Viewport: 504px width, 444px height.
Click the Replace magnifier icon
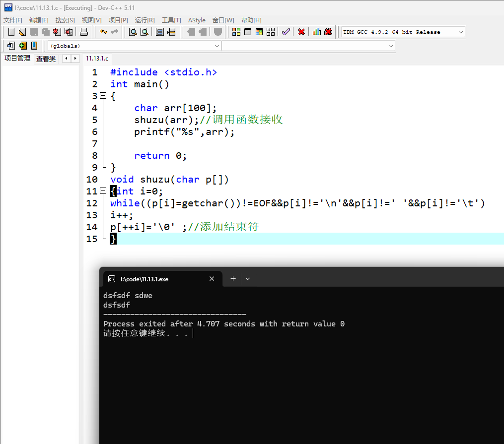[x=144, y=32]
